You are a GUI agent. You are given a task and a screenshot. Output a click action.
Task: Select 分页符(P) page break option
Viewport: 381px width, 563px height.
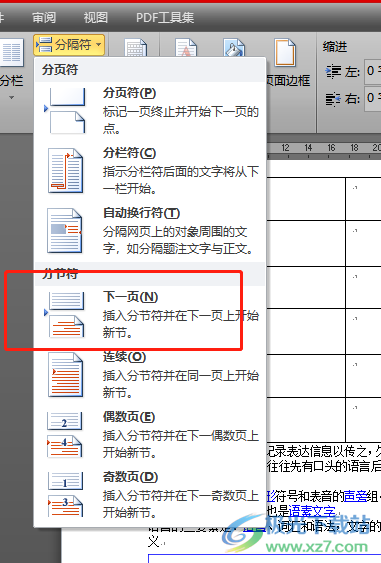[150, 111]
